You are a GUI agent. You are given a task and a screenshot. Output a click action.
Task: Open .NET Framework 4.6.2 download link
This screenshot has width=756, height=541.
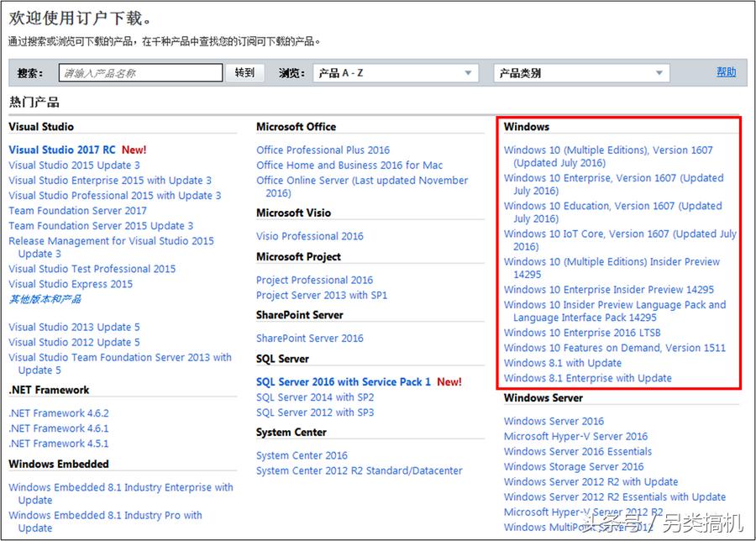click(x=58, y=412)
